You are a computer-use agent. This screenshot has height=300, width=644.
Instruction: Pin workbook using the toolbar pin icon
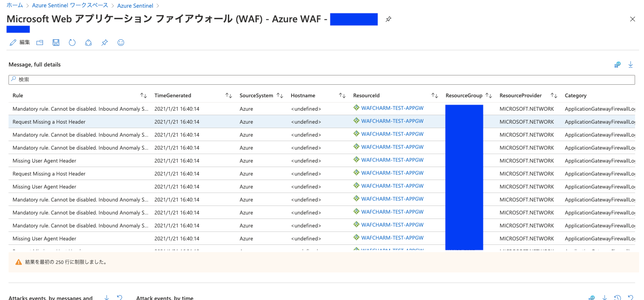(x=105, y=43)
